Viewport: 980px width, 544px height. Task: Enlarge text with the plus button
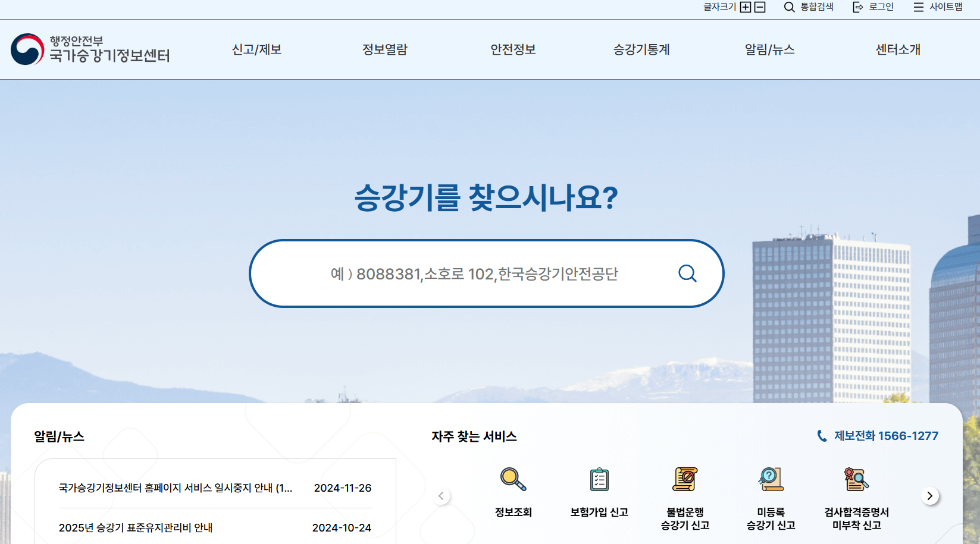[746, 7]
